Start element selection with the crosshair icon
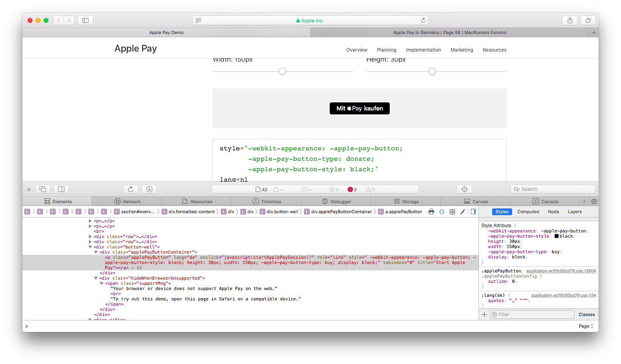Screen dimensions: 621x364 465,189
